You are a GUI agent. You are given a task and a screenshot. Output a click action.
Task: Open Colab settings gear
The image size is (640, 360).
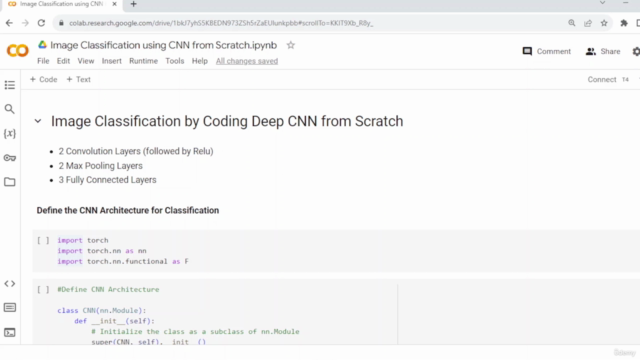pyautogui.click(x=636, y=51)
